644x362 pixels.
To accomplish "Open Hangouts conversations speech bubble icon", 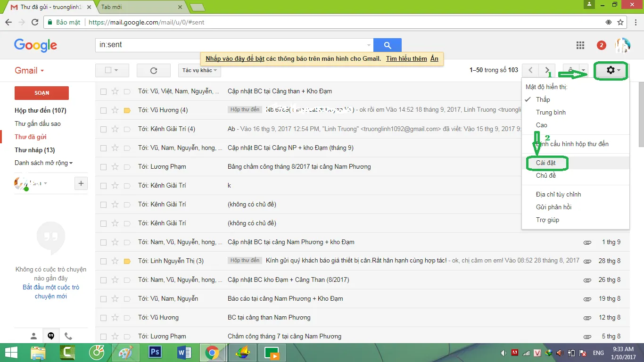I will (x=51, y=336).
